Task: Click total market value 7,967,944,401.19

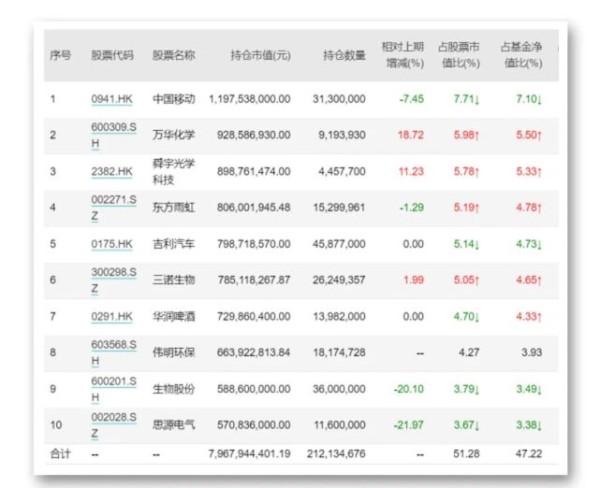Action: coord(249,454)
